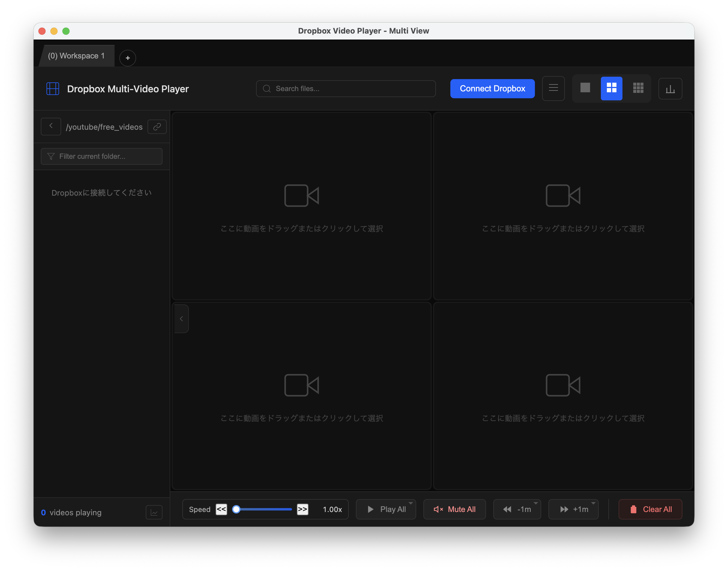This screenshot has width=728, height=571.
Task: Click the hamburger list menu icon
Action: tap(553, 88)
